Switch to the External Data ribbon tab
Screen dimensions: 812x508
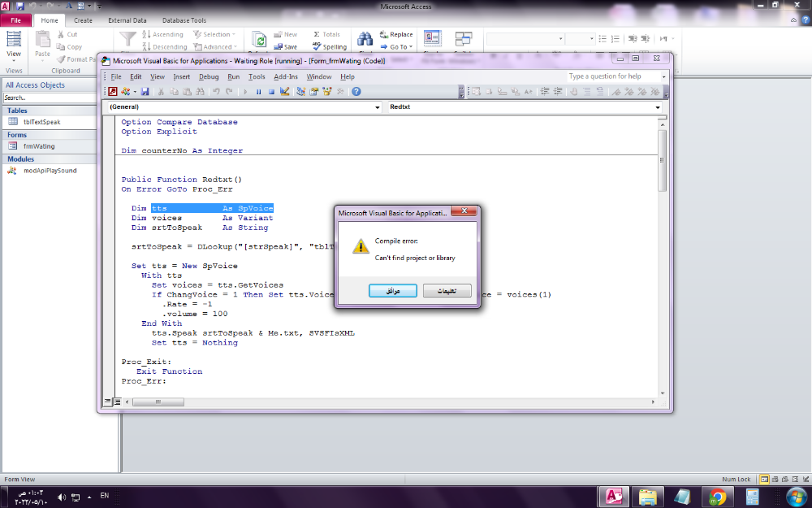(x=127, y=20)
